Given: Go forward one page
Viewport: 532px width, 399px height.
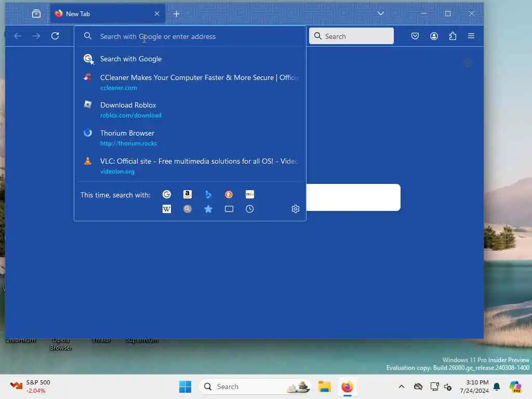Looking at the screenshot, I should pyautogui.click(x=36, y=36).
